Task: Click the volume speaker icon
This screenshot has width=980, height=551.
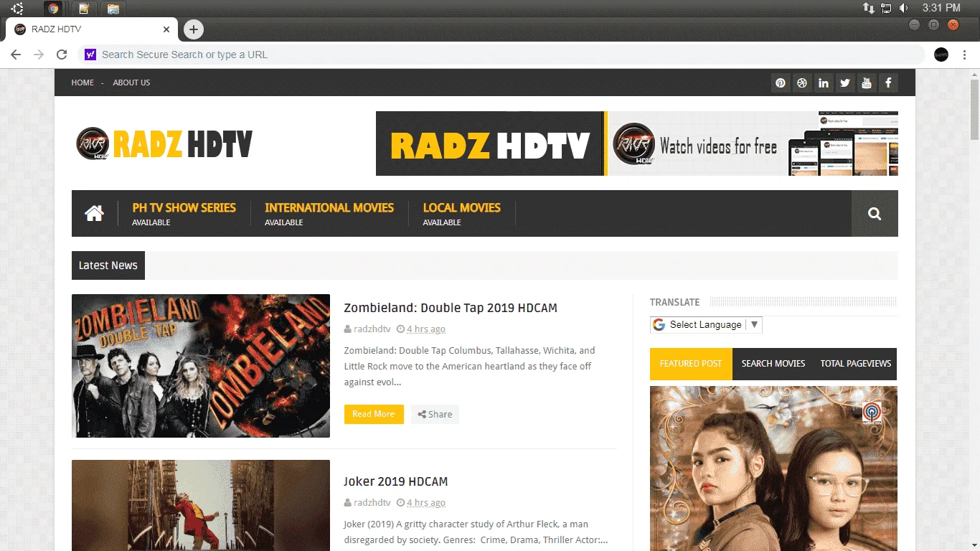Action: [x=904, y=8]
